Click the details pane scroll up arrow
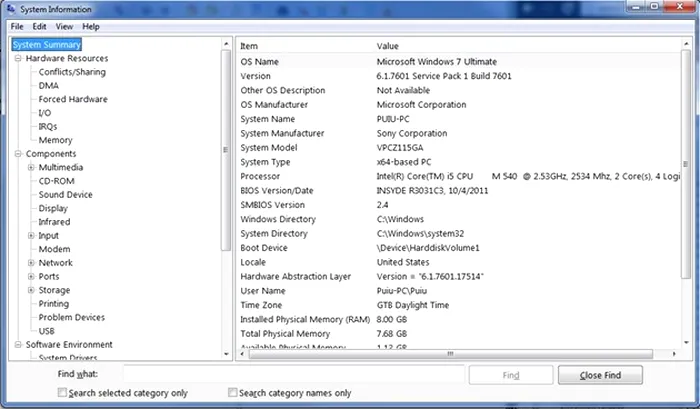Image resolution: width=700 pixels, height=409 pixels. pos(686,44)
